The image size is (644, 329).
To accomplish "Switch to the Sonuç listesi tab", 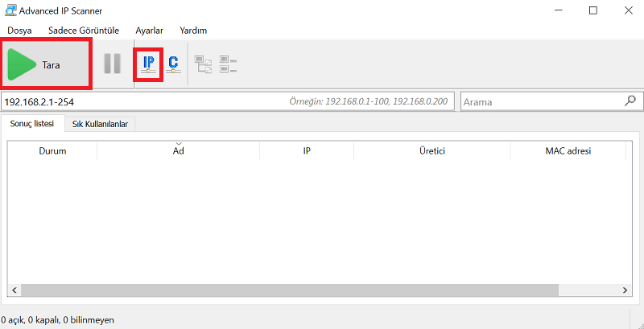I will (x=32, y=124).
